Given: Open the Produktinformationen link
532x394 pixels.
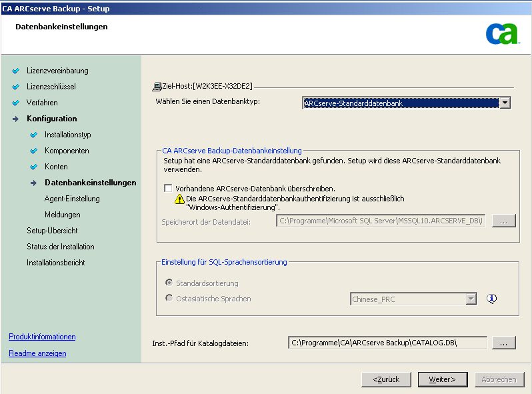Looking at the screenshot, I should 42,336.
